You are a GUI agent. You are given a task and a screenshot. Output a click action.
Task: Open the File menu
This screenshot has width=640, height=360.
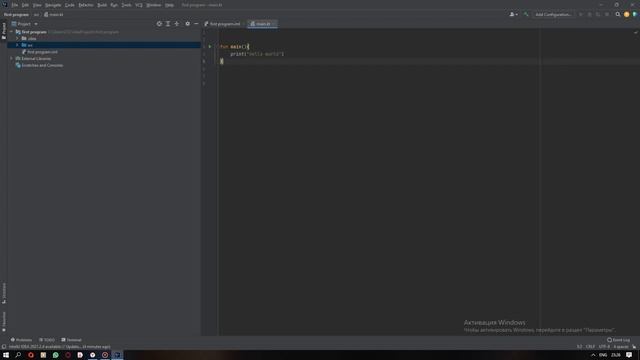(x=15, y=5)
